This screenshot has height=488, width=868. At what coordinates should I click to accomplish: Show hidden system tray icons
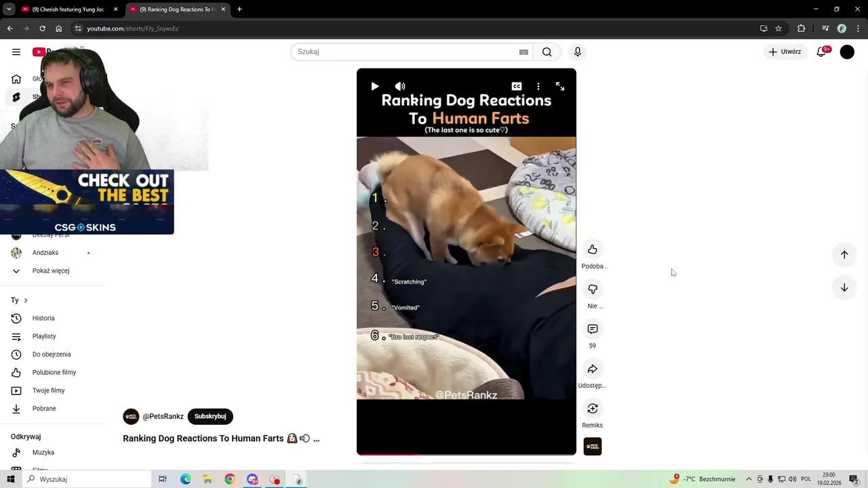[749, 479]
